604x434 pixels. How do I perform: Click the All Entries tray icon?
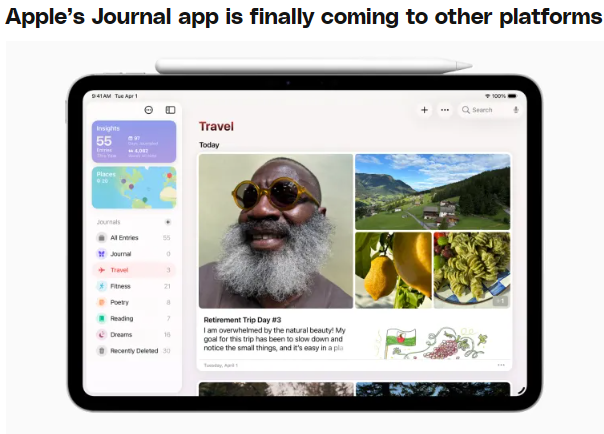[x=101, y=238]
